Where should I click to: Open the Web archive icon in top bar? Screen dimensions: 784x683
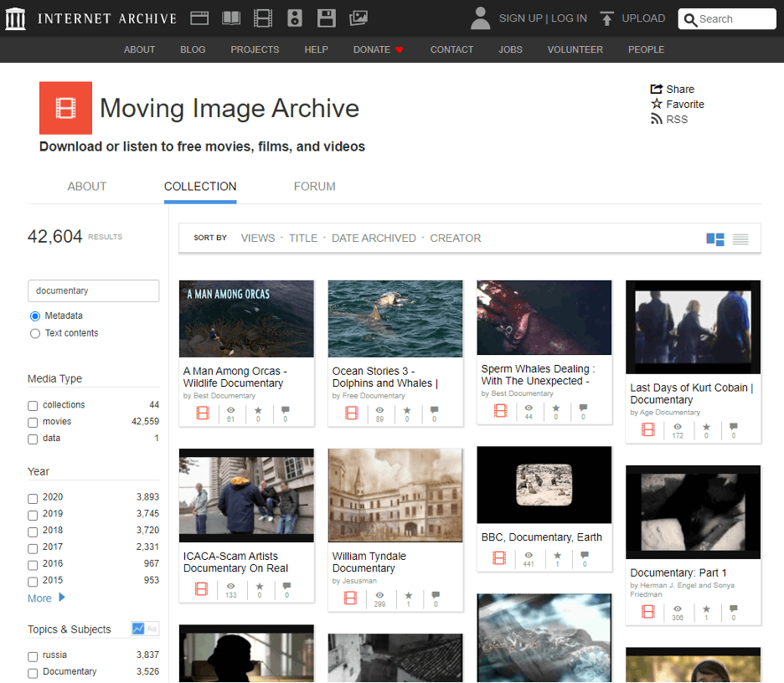click(199, 18)
